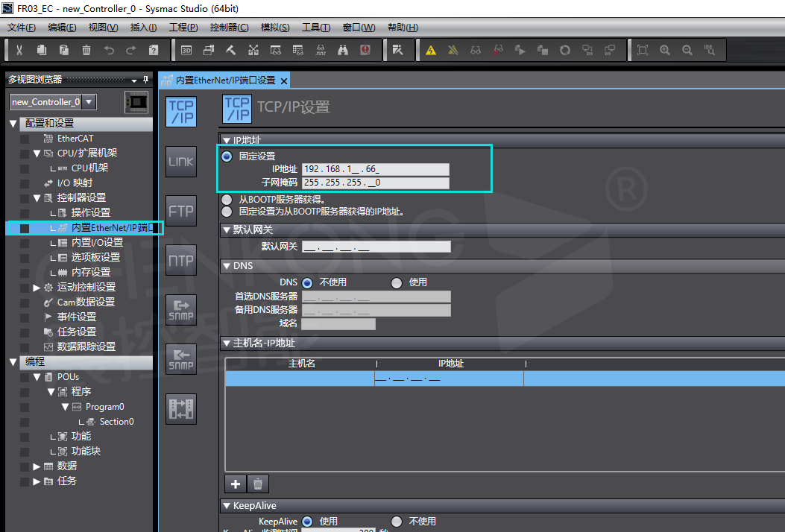Expand the 运动控制设置 tree node

[37, 288]
